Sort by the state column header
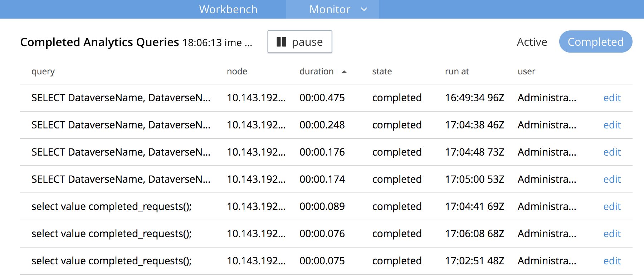 tap(382, 72)
